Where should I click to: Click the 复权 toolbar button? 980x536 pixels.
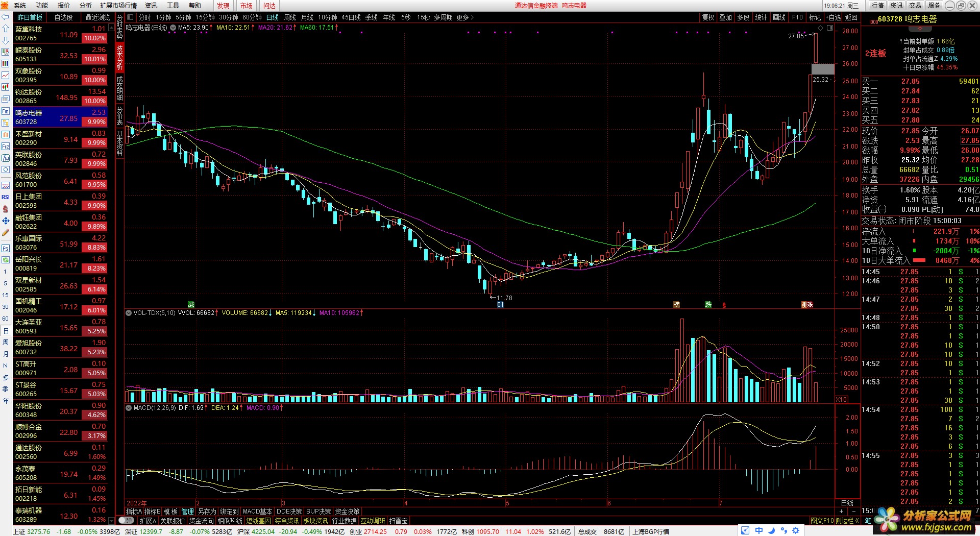pos(708,17)
